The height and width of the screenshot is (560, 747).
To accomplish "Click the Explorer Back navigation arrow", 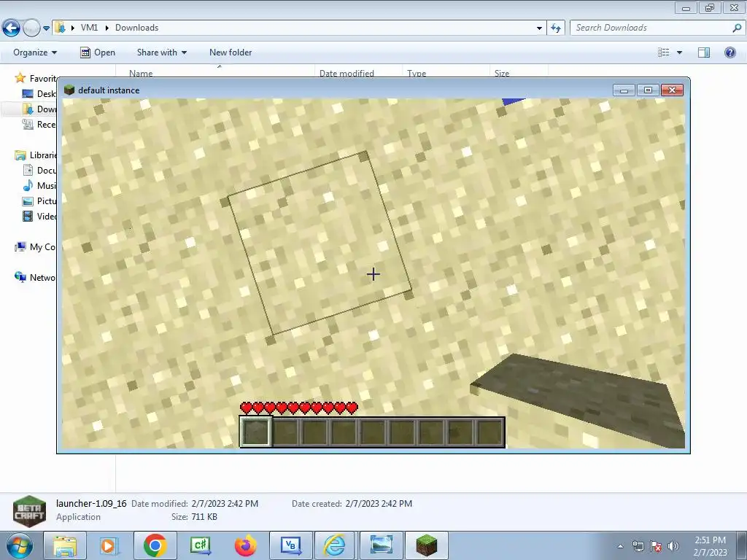I will pos(12,28).
